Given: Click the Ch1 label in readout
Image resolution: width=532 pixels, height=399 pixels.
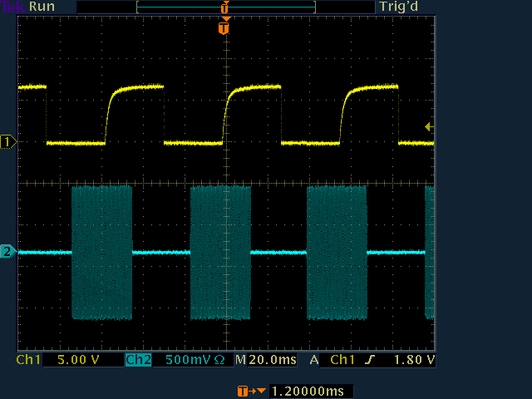Looking at the screenshot, I should click(28, 360).
